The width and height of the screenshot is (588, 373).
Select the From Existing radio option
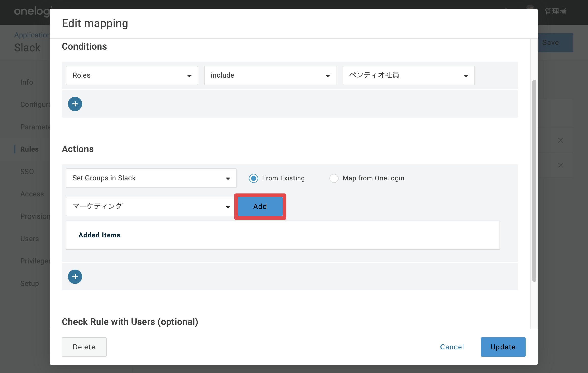(253, 178)
